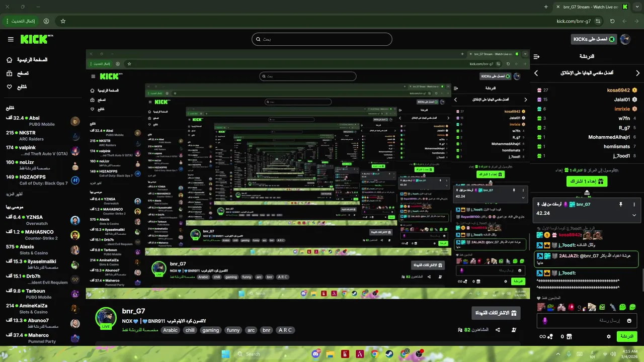644x362 pixels.
Task: Open the shop icon next to 0
Action: [569, 336]
